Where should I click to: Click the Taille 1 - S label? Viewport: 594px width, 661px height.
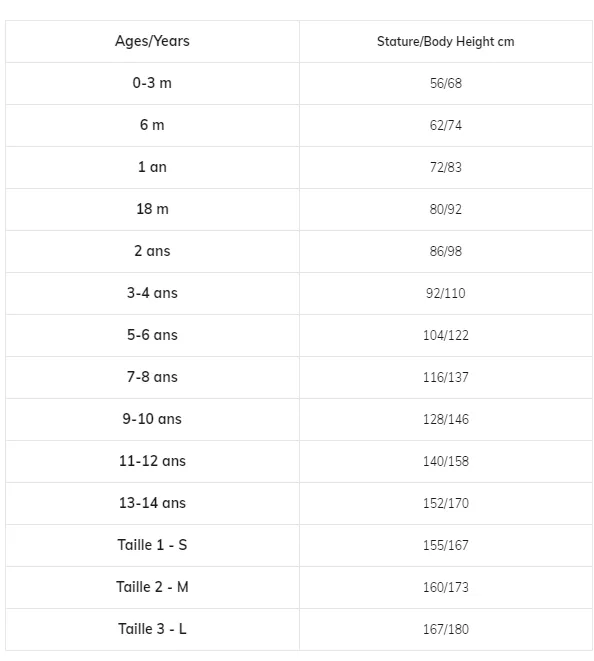coord(152,545)
